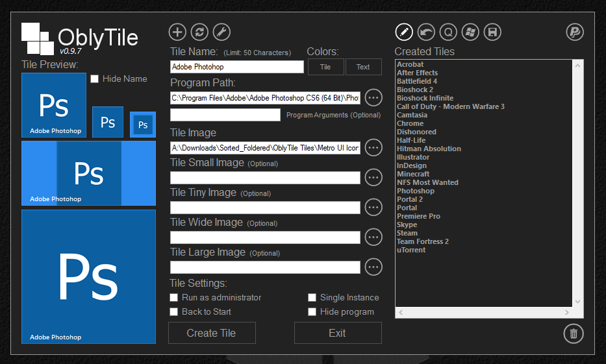Click the refresh circular arrows icon
This screenshot has width=606, height=364.
(199, 32)
